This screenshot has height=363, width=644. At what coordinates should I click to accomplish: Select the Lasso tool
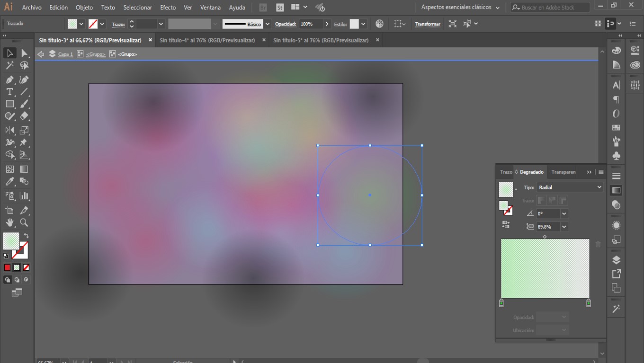24,65
